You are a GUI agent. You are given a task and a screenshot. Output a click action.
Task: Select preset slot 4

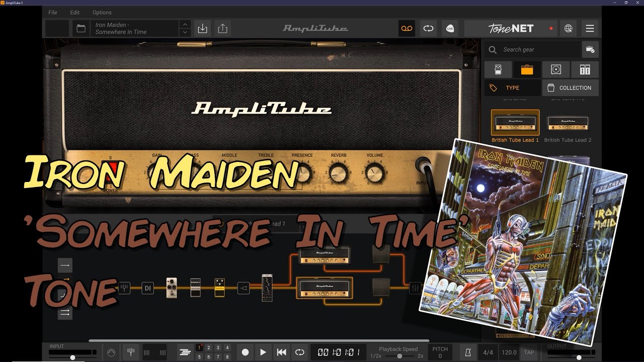click(x=227, y=348)
